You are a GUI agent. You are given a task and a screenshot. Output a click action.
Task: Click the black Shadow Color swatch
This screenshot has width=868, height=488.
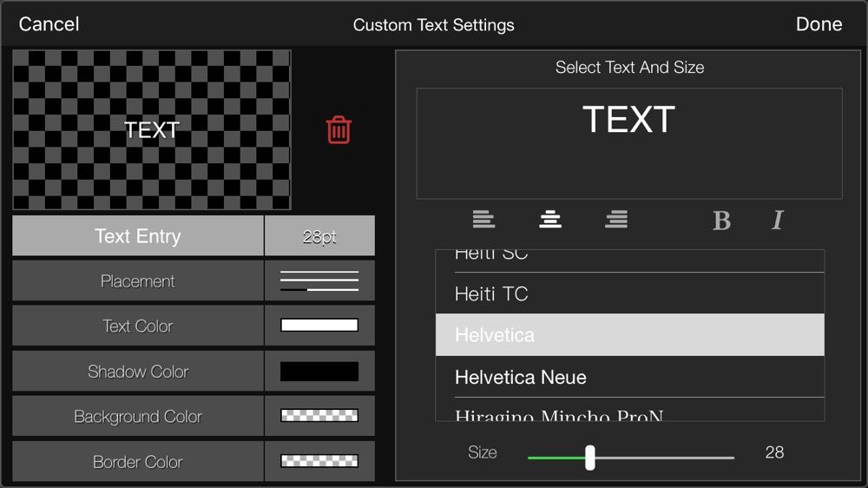319,372
